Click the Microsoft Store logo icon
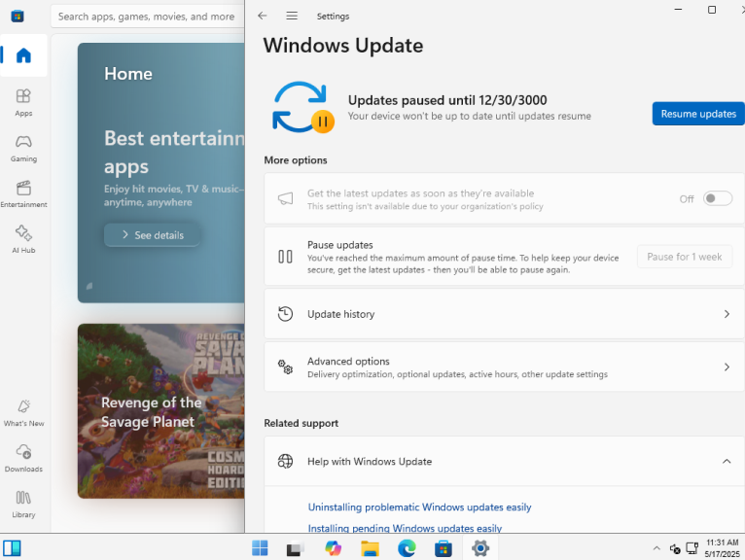Screen dimensions: 745x560 18,17
